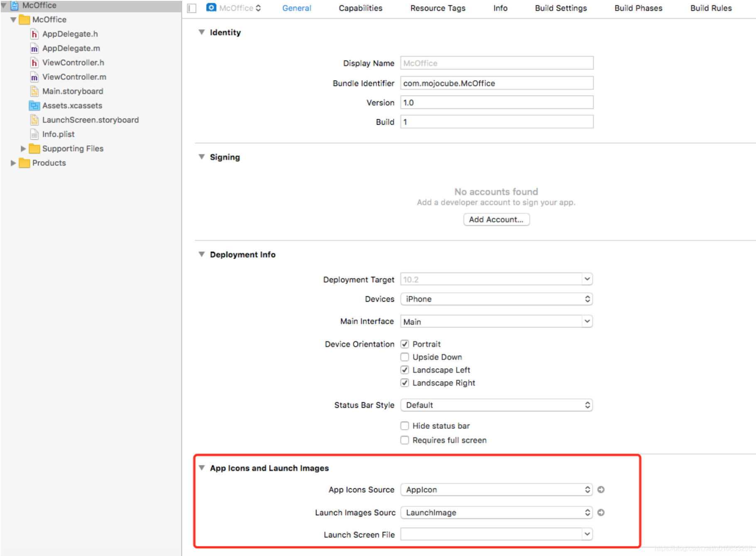Collapse the Identity section
Screen dimensions: 756x556
pos(201,32)
